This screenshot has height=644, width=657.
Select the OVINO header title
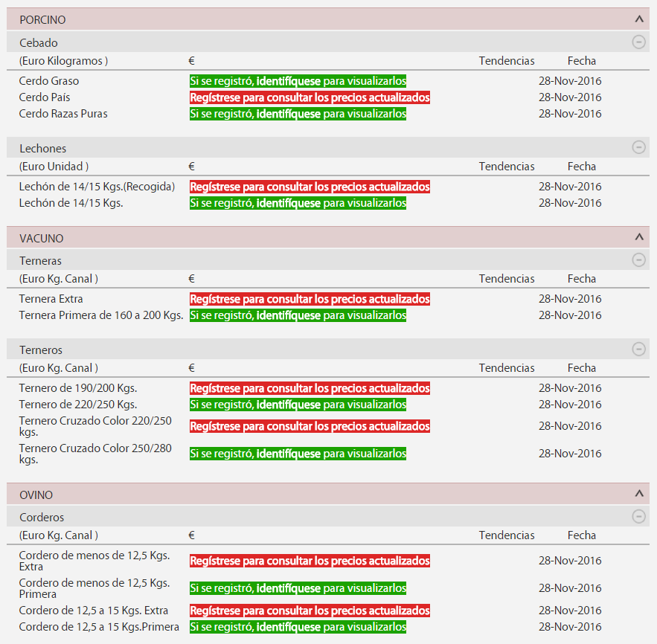pyautogui.click(x=36, y=495)
